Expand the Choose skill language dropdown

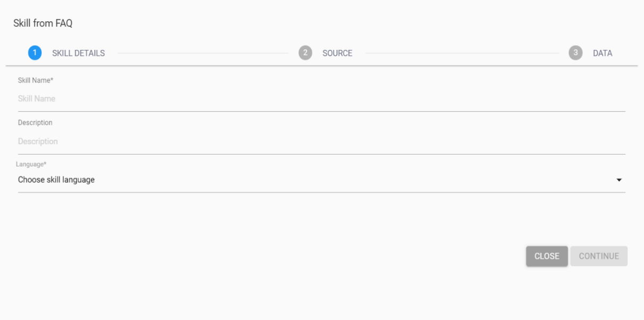pyautogui.click(x=319, y=180)
